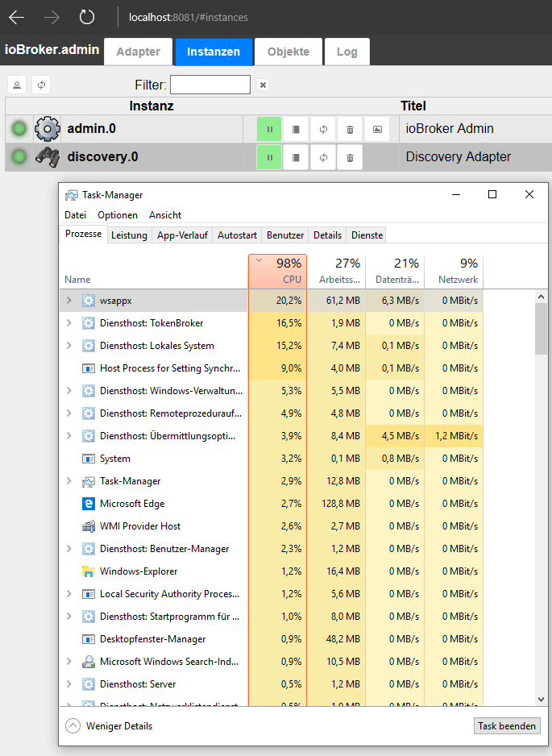Screen dimensions: 552x756
Task: Switch to the Dienste tab
Action: pyautogui.click(x=367, y=235)
